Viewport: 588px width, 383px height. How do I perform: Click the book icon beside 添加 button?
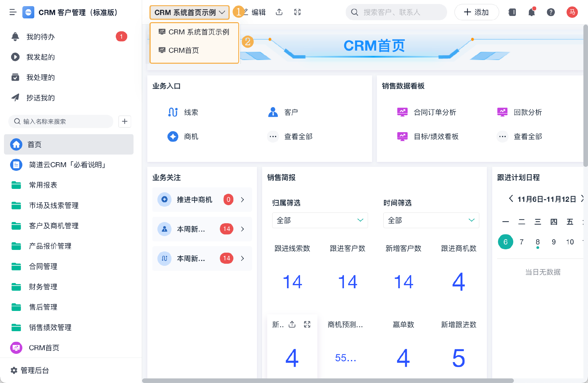pos(512,12)
